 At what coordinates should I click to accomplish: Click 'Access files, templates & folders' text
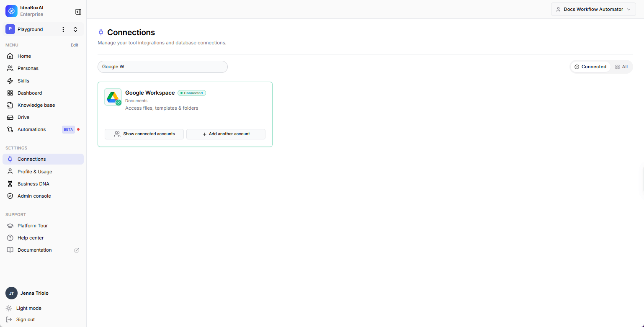pyautogui.click(x=162, y=108)
